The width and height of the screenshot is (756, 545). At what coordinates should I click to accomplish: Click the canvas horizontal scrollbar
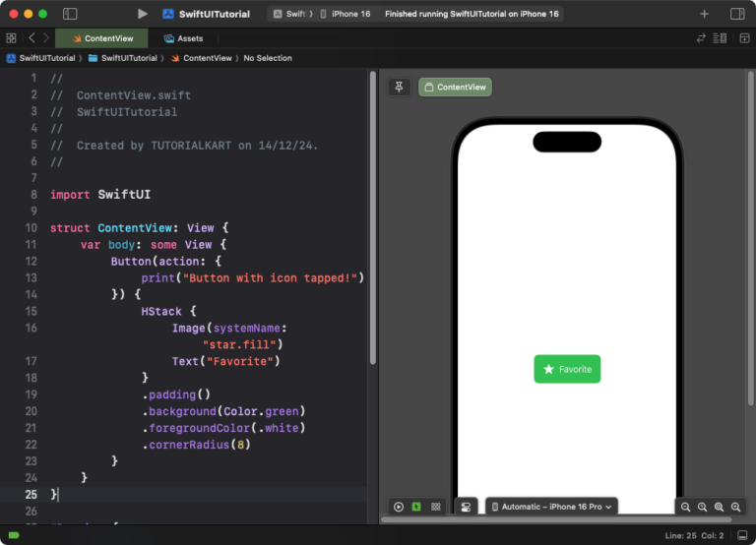coord(556,519)
